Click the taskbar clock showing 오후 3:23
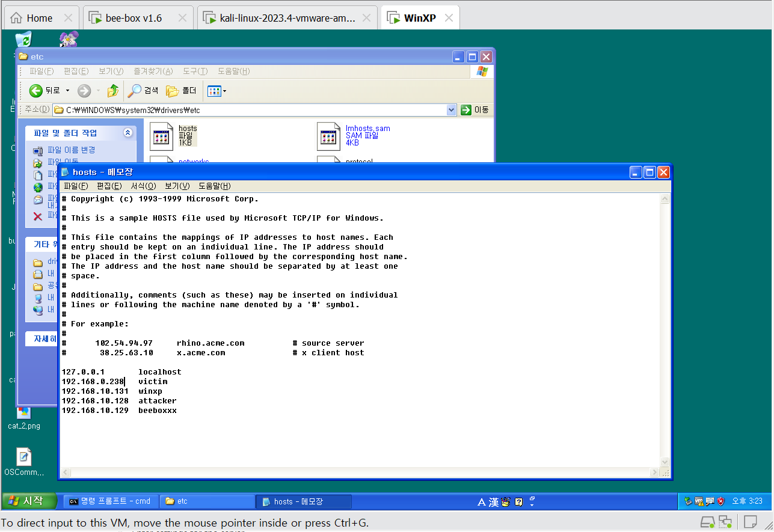This screenshot has width=774, height=532. tap(747, 501)
